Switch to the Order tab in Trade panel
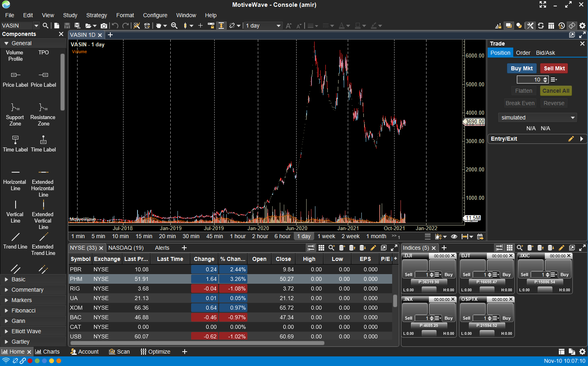 tap(523, 53)
